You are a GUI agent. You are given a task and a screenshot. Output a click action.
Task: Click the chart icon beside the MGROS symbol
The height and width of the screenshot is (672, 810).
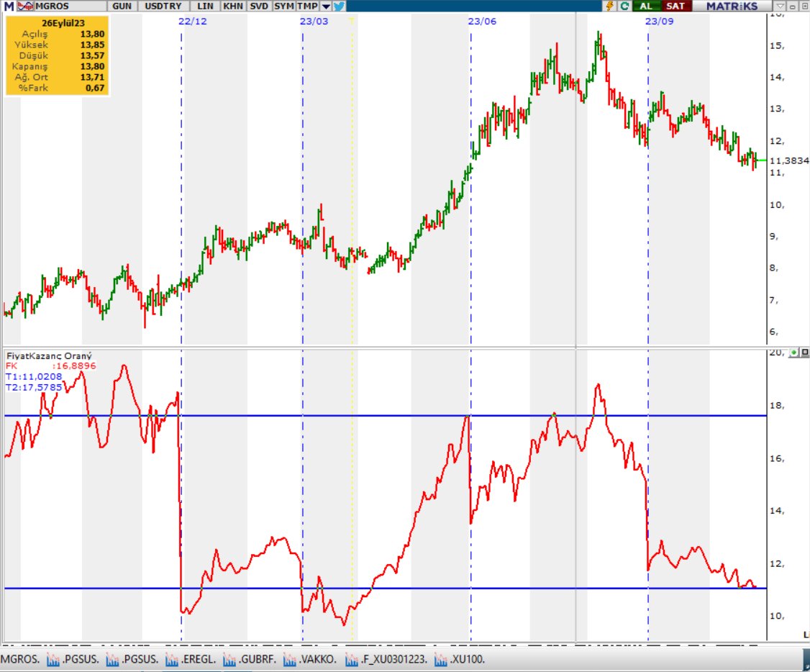[25, 6]
